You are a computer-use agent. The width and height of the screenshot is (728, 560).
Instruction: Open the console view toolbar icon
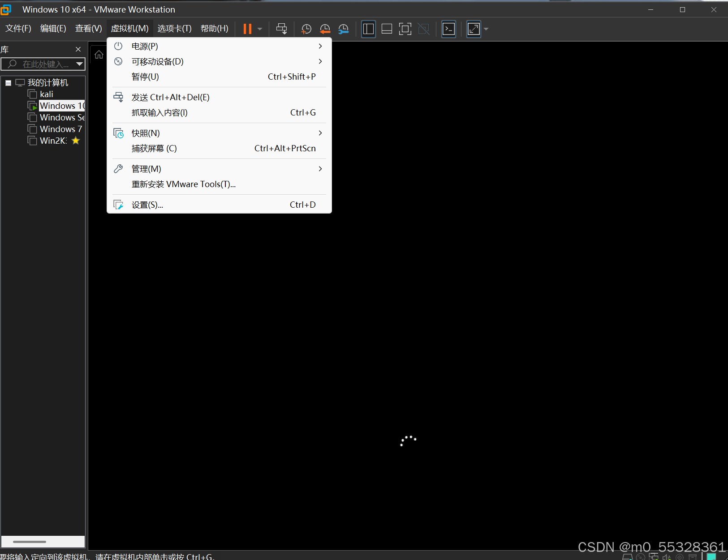click(x=448, y=29)
